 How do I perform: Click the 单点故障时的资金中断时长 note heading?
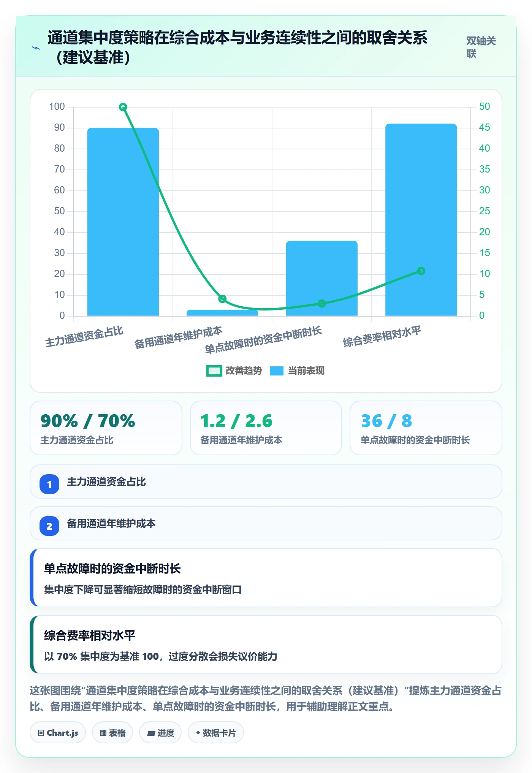[112, 569]
